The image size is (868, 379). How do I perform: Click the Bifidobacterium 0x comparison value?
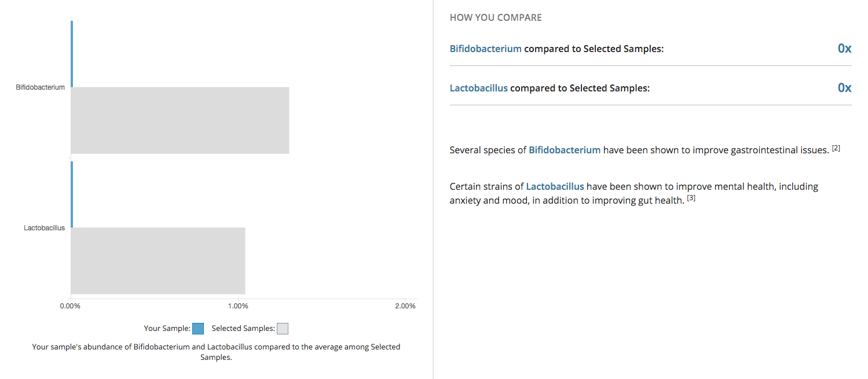click(844, 49)
